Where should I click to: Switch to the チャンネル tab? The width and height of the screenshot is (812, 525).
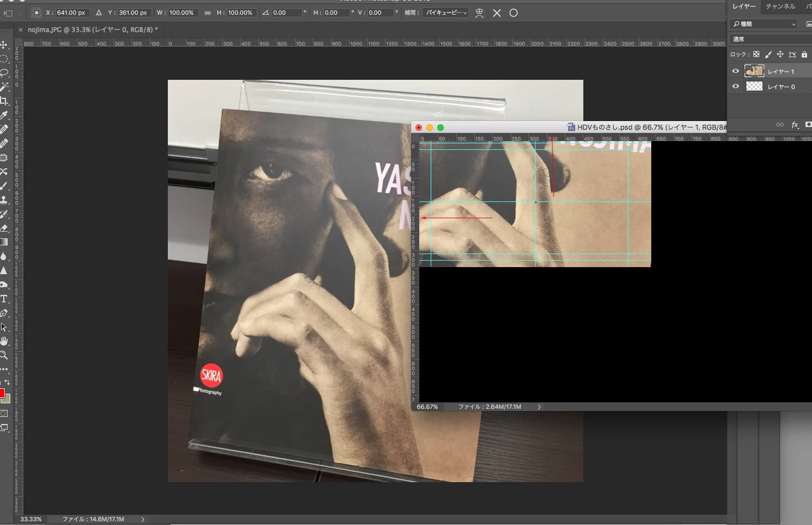click(x=780, y=6)
